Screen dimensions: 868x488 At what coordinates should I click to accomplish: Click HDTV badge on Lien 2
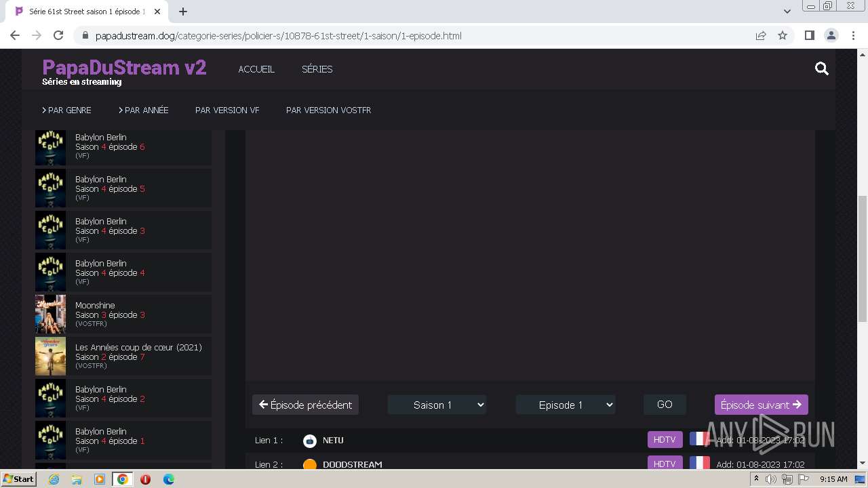(665, 463)
